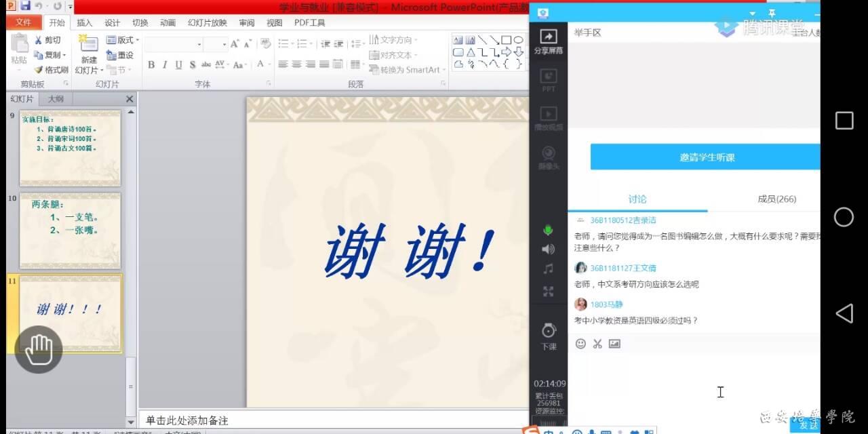
Task: Click the scissors screenshot icon in chat
Action: coord(597,344)
